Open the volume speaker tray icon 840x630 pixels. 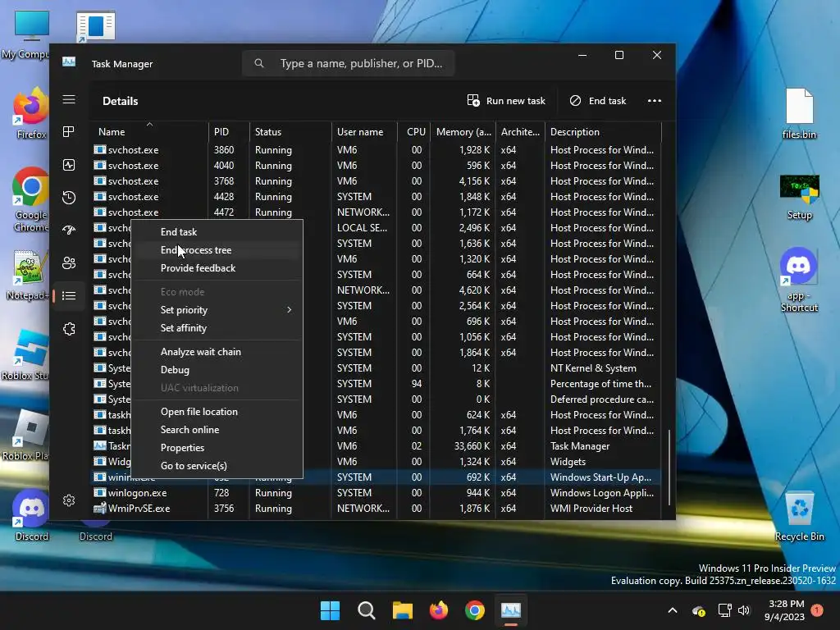(x=744, y=610)
